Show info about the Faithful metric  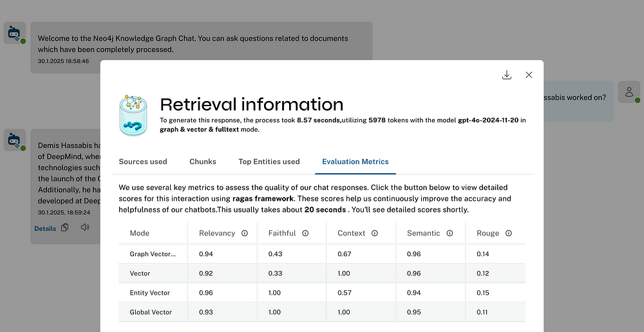point(305,233)
